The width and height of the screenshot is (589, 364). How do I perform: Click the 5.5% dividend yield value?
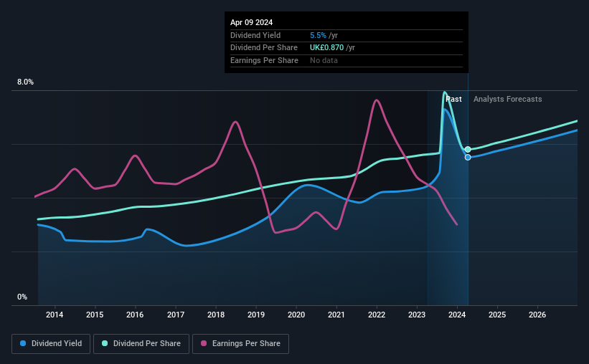[318, 35]
